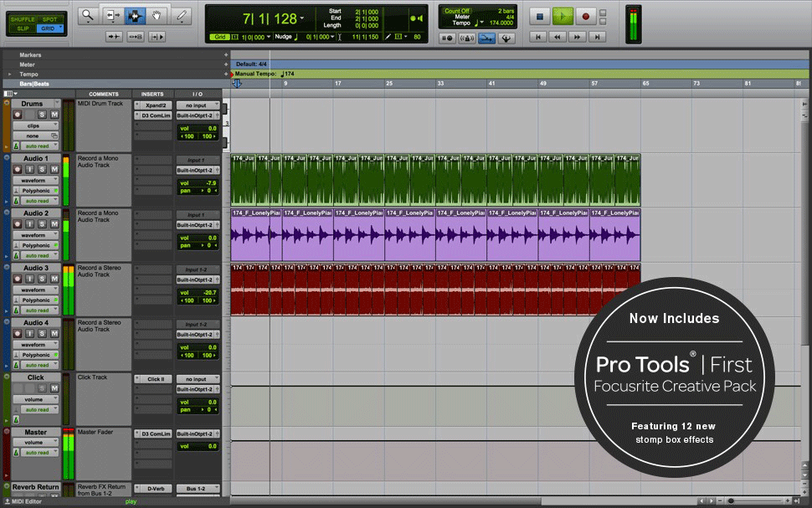Toggle Tempo Ruler Enable conductor icon
Image resolution: width=812 pixels, height=508 pixels.
[506, 38]
